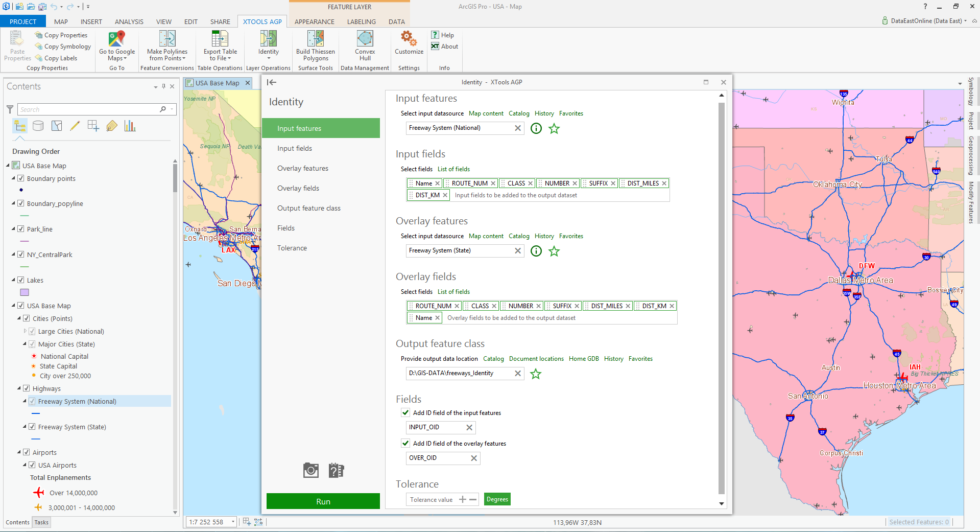The image size is (980, 532).
Task: Click Make Polylines from Points tool
Action: click(167, 46)
